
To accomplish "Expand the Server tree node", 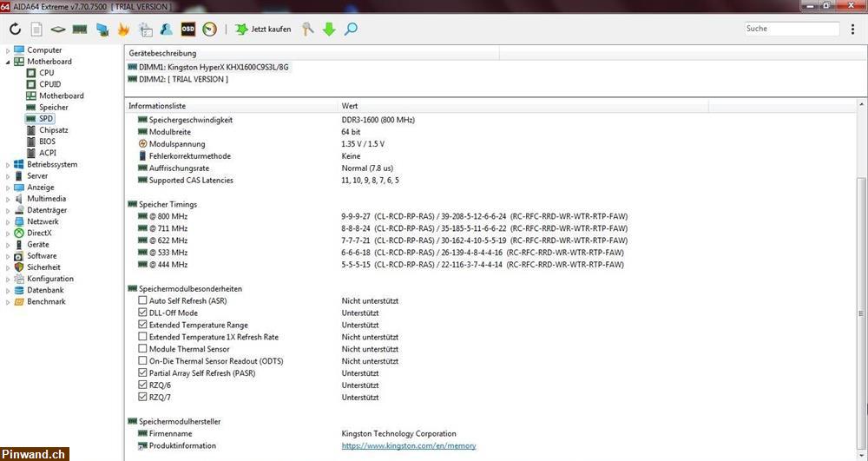I will coord(8,176).
